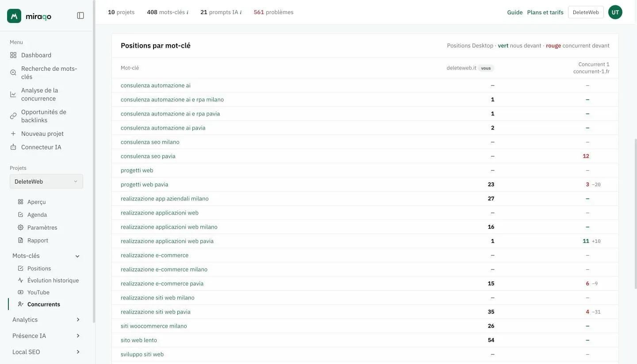This screenshot has height=364, width=637.
Task: Expand the Local SEO section
Action: (x=46, y=352)
